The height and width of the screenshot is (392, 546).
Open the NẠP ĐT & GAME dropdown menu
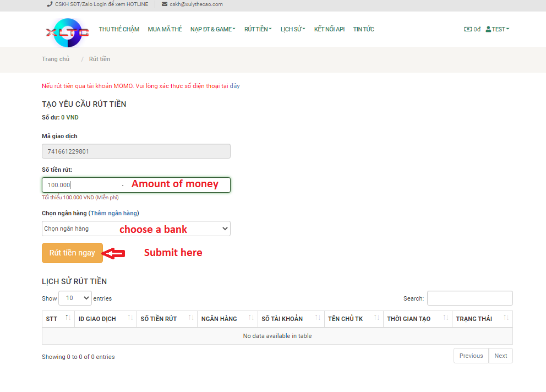213,29
